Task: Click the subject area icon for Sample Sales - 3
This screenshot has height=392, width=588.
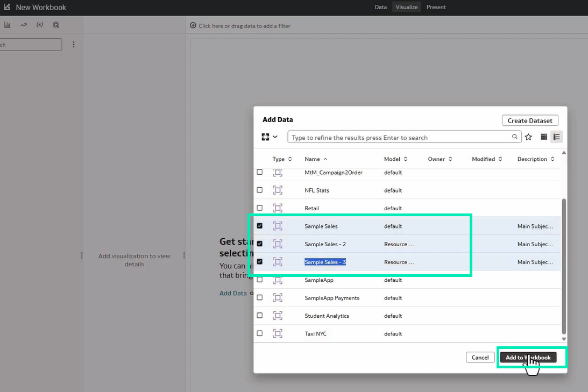Action: click(278, 261)
